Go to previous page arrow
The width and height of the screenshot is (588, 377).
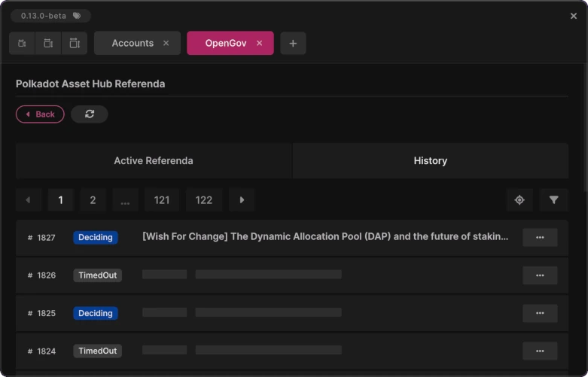29,200
